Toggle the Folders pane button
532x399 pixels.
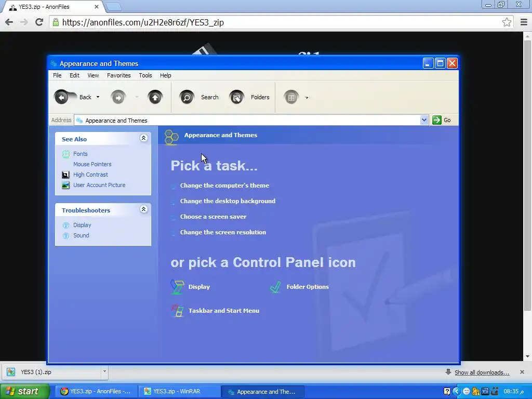(249, 97)
